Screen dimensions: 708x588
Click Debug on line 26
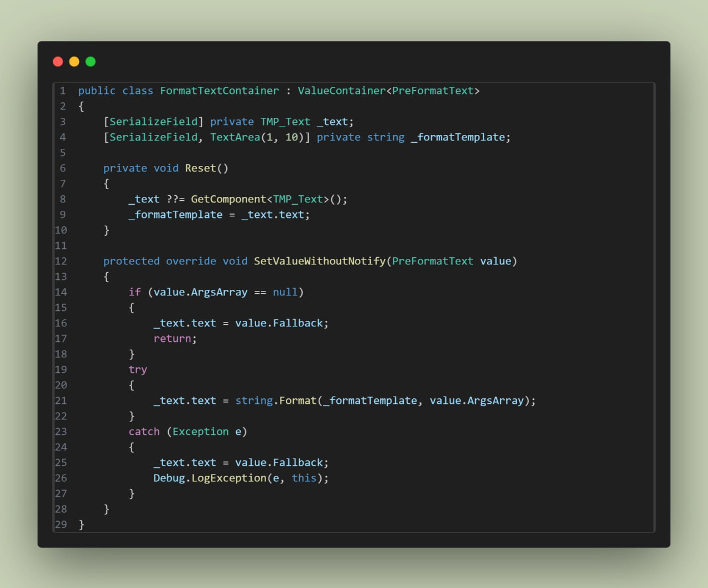click(169, 478)
